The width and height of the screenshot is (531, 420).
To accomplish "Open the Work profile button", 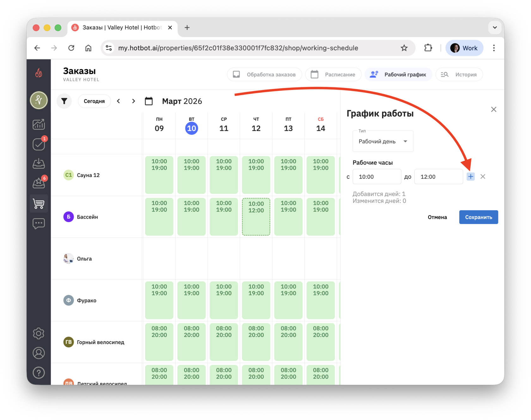I will (464, 48).
